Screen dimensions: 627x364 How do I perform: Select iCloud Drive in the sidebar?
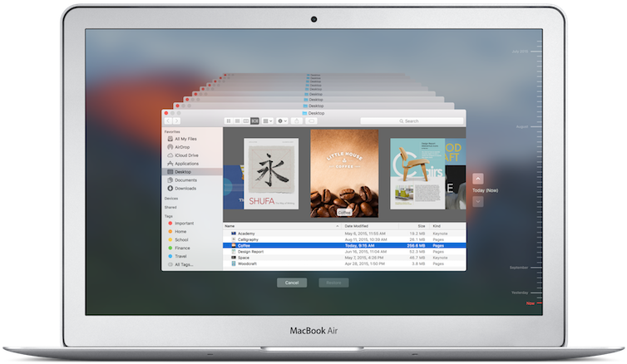coord(188,155)
